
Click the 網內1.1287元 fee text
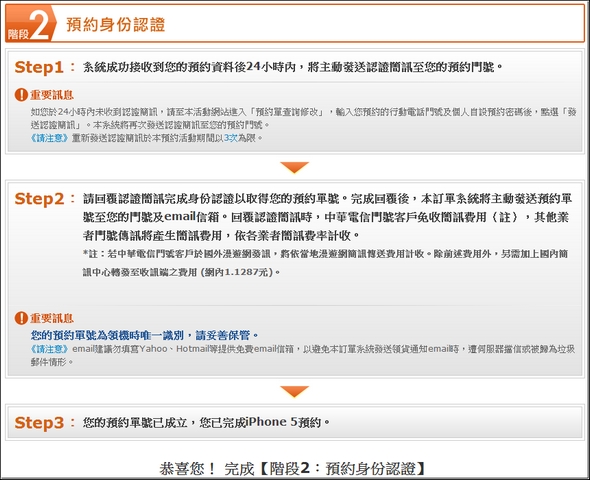tap(238, 272)
